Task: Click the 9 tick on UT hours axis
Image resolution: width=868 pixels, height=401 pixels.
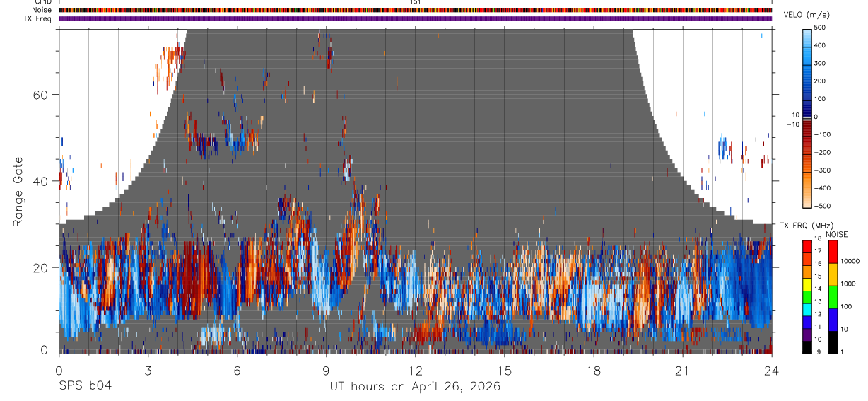Action: (x=326, y=370)
